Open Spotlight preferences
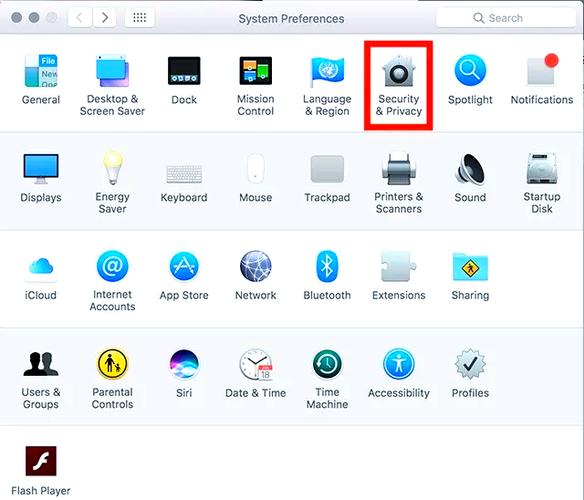The height and width of the screenshot is (500, 584). (x=470, y=80)
